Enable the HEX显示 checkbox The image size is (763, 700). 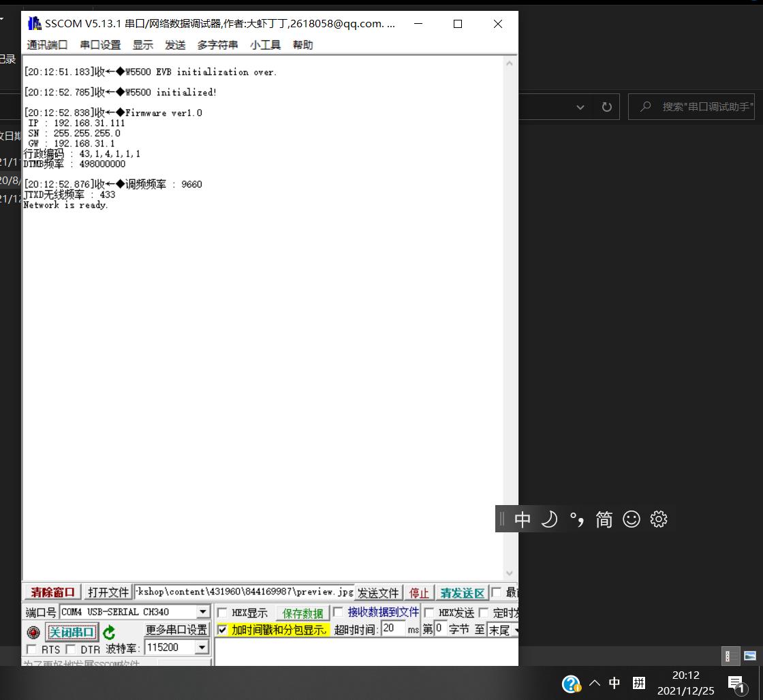pyautogui.click(x=222, y=612)
